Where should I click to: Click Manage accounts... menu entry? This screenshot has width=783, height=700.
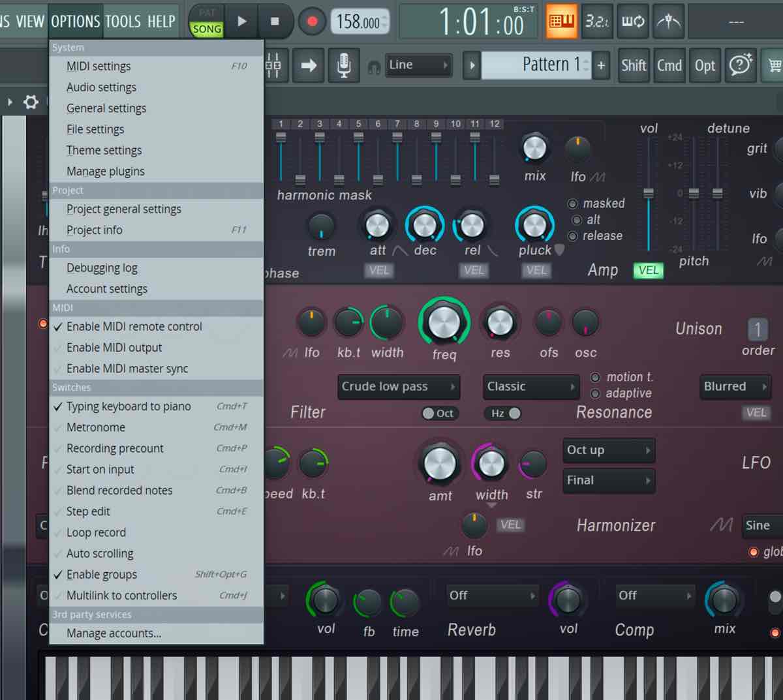pos(156,633)
